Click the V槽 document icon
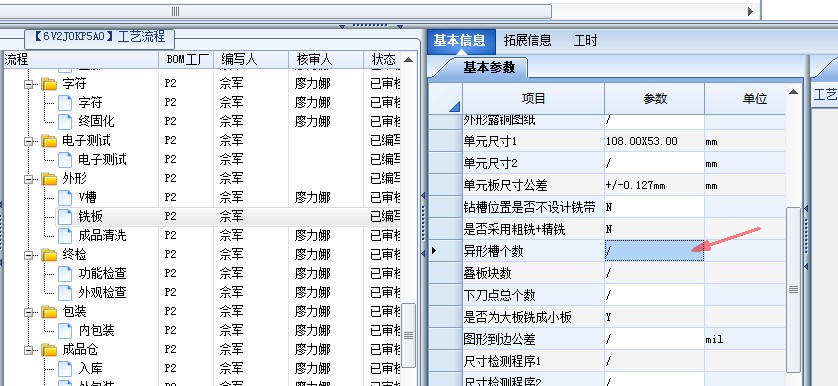This screenshot has height=386, width=838. [x=65, y=198]
